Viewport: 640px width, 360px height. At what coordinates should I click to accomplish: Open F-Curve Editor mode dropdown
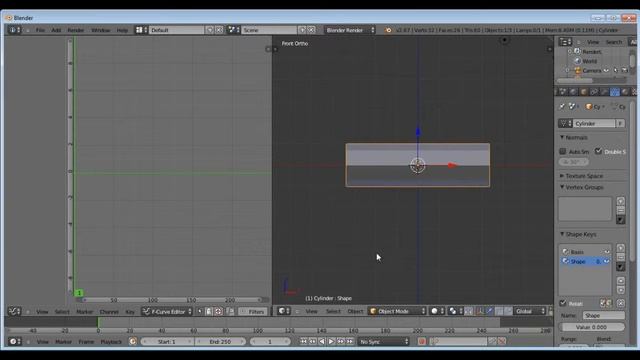pyautogui.click(x=167, y=312)
